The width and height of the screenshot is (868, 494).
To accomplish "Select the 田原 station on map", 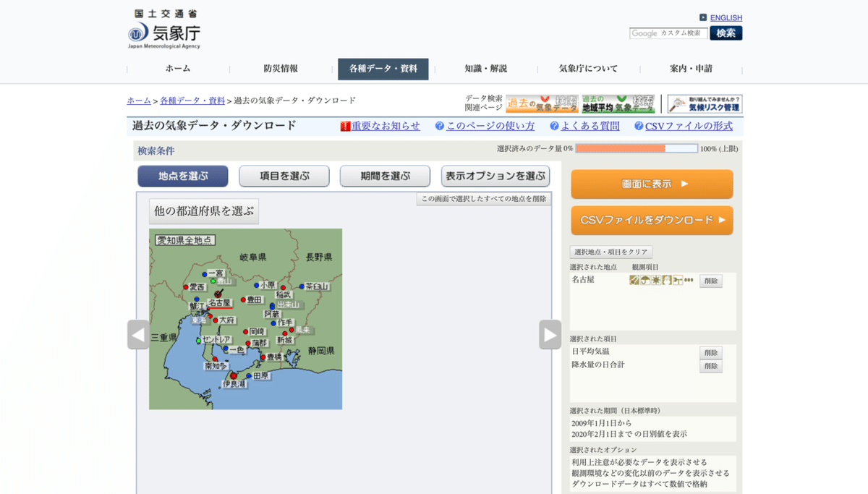I will coord(249,375).
